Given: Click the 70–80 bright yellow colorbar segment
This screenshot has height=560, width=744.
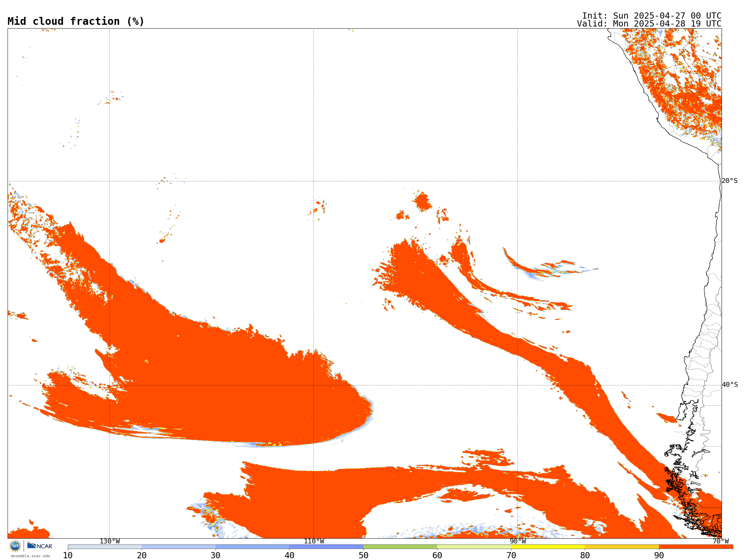Looking at the screenshot, I should pyautogui.click(x=548, y=547).
